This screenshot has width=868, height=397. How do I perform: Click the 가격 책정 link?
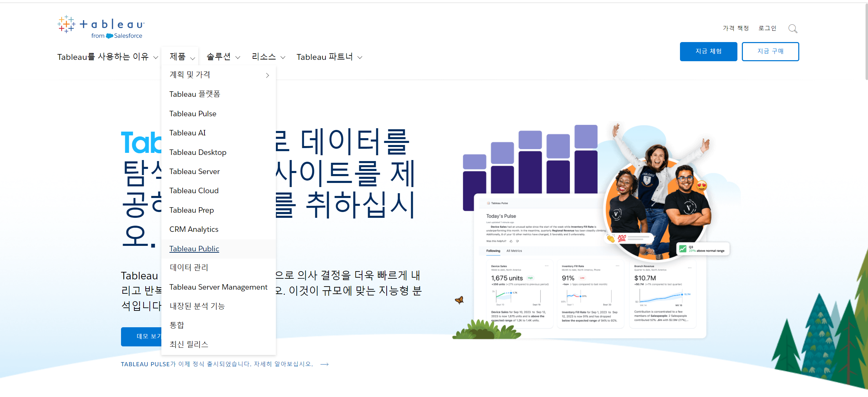pyautogui.click(x=736, y=28)
